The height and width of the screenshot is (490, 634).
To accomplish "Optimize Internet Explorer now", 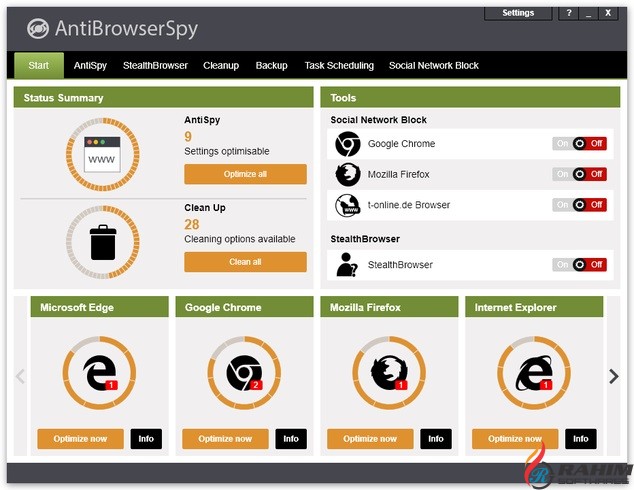I will (x=515, y=439).
